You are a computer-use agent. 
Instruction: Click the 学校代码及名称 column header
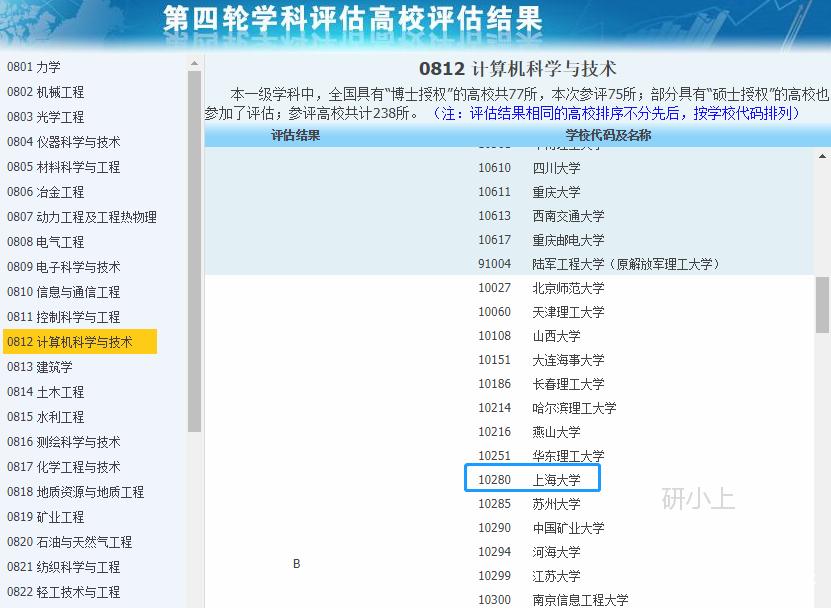(608, 135)
